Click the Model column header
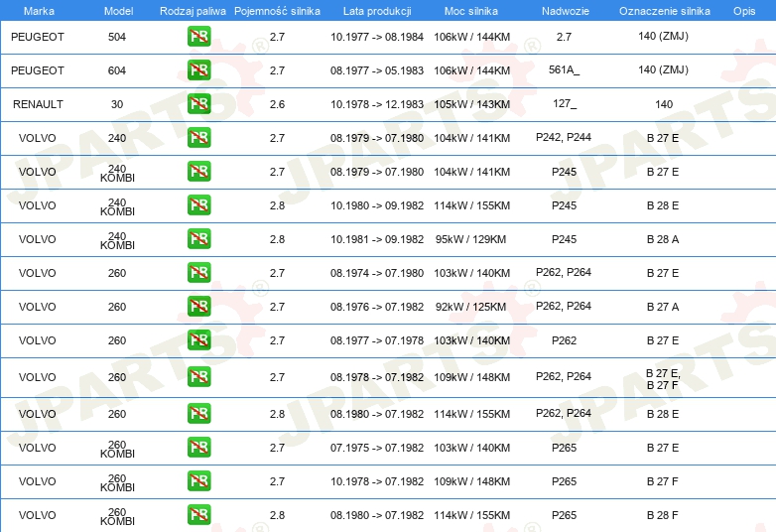Screen dimensions: 776x532 coord(118,11)
